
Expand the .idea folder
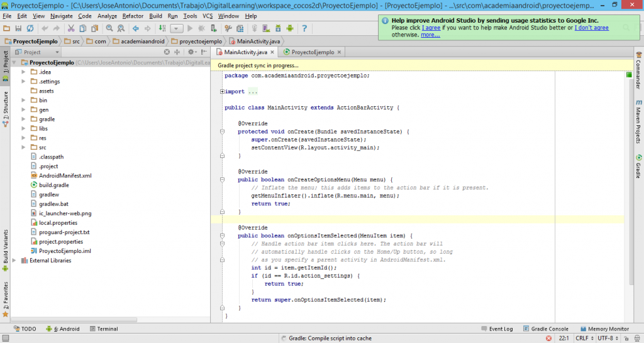(23, 72)
